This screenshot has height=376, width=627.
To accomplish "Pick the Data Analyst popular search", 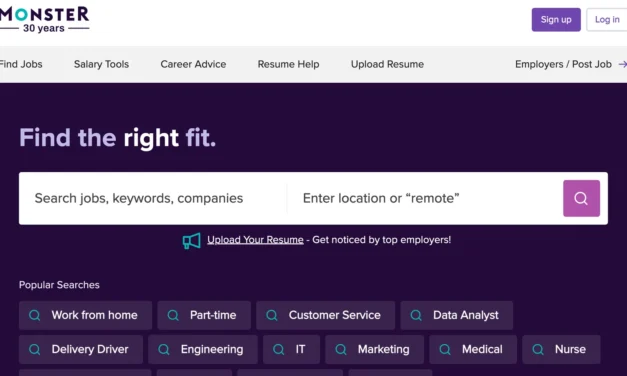I will [x=457, y=315].
